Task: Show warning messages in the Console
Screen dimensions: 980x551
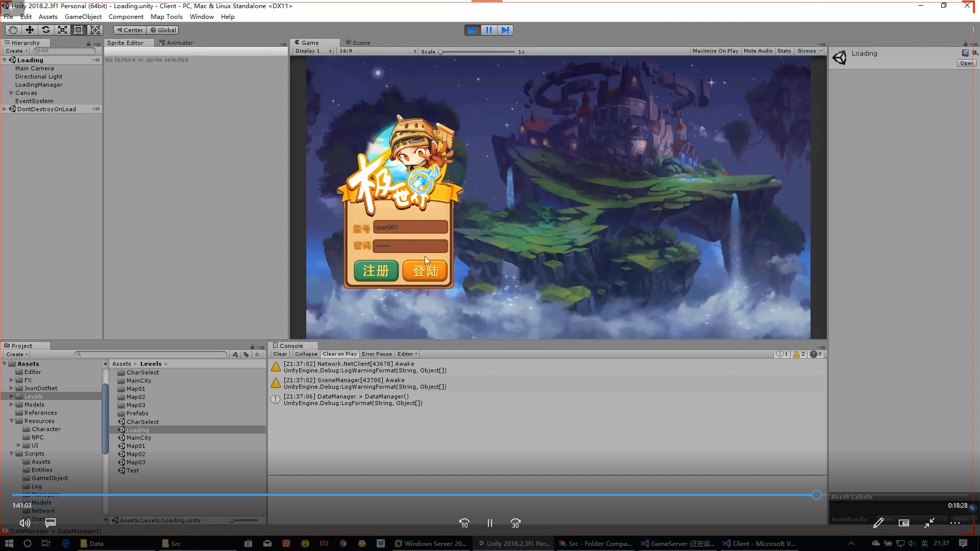Action: [799, 354]
